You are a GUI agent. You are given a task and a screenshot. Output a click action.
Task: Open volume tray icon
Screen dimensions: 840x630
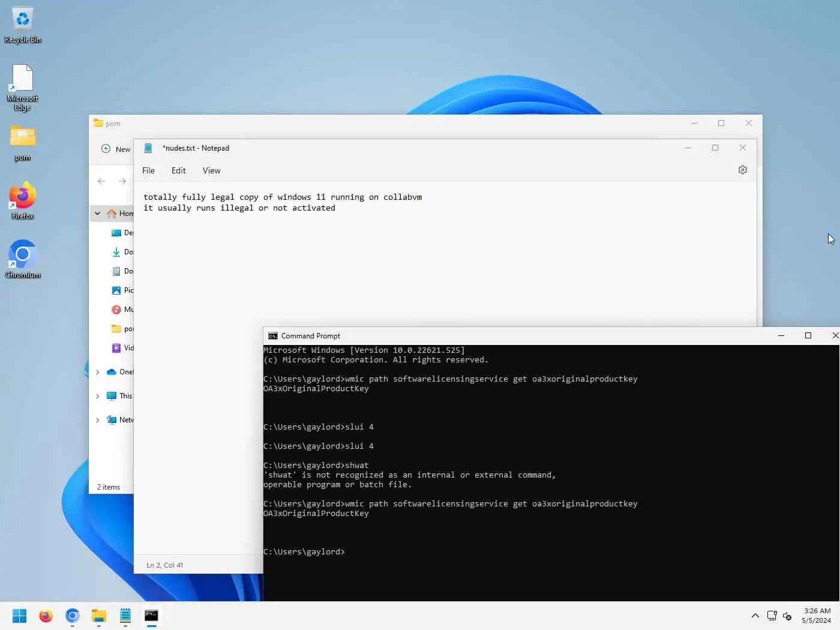[787, 616]
